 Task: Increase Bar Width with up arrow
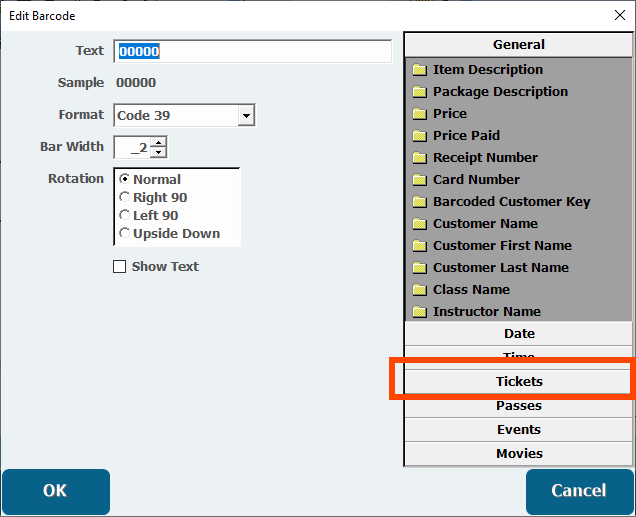159,142
